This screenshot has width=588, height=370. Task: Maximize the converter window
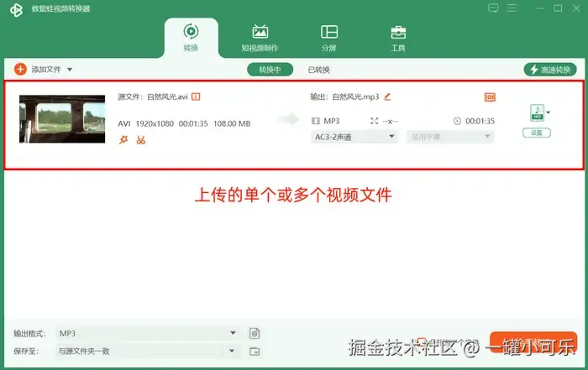(558, 8)
